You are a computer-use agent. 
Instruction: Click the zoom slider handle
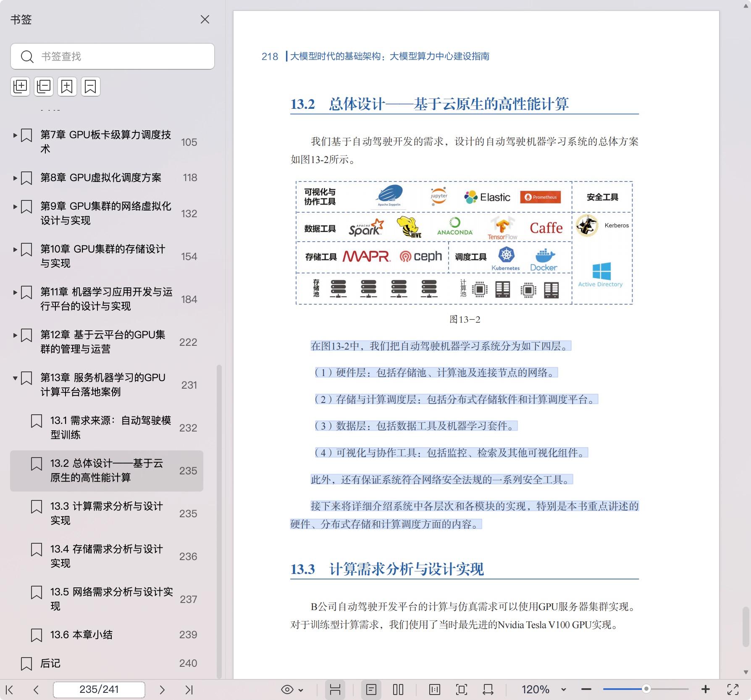[646, 689]
